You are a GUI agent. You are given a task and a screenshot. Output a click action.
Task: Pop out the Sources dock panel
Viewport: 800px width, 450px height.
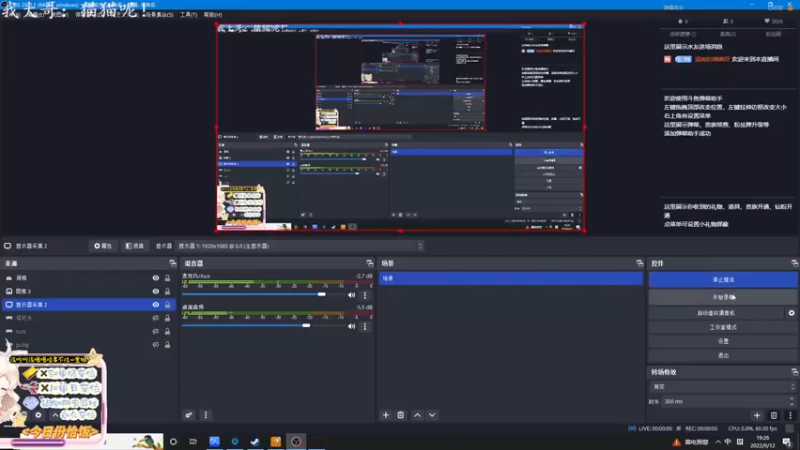[x=172, y=263]
